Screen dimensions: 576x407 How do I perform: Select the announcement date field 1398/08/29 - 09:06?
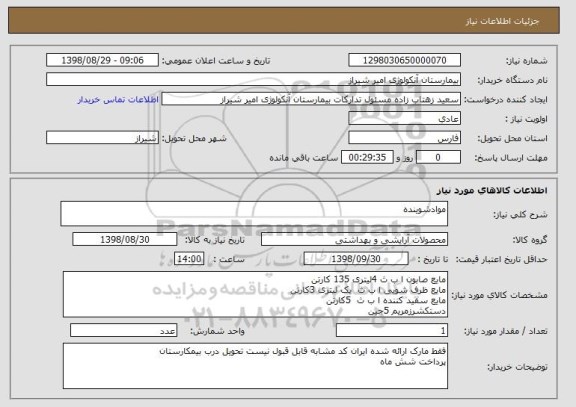click(x=102, y=60)
